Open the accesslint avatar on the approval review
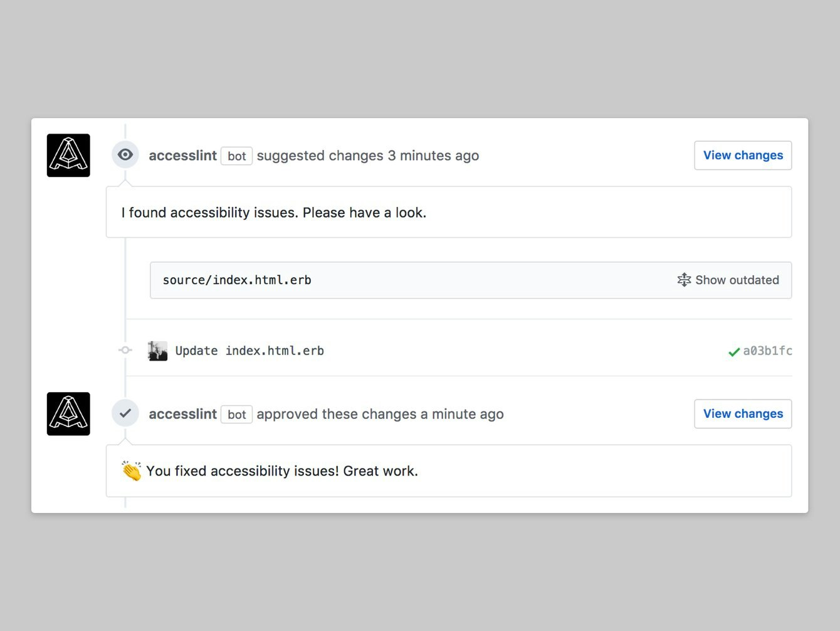The width and height of the screenshot is (840, 631). pyautogui.click(x=68, y=413)
